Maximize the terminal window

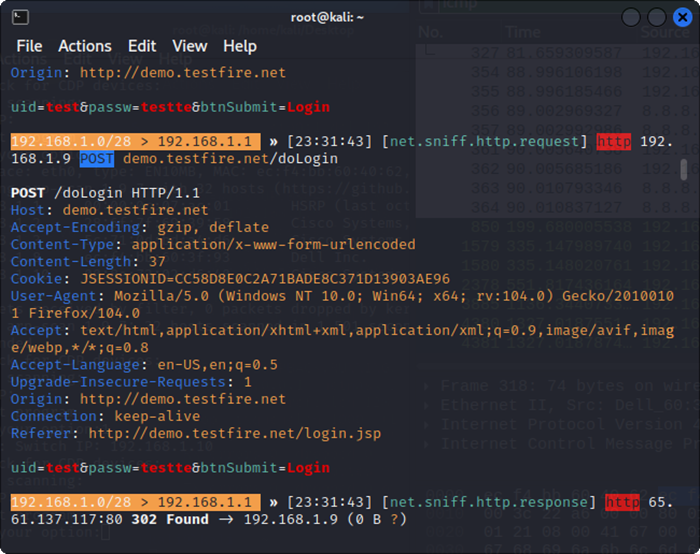pos(656,17)
